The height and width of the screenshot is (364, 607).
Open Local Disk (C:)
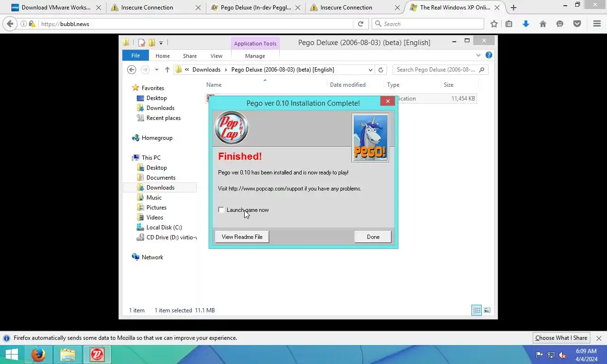coord(164,227)
